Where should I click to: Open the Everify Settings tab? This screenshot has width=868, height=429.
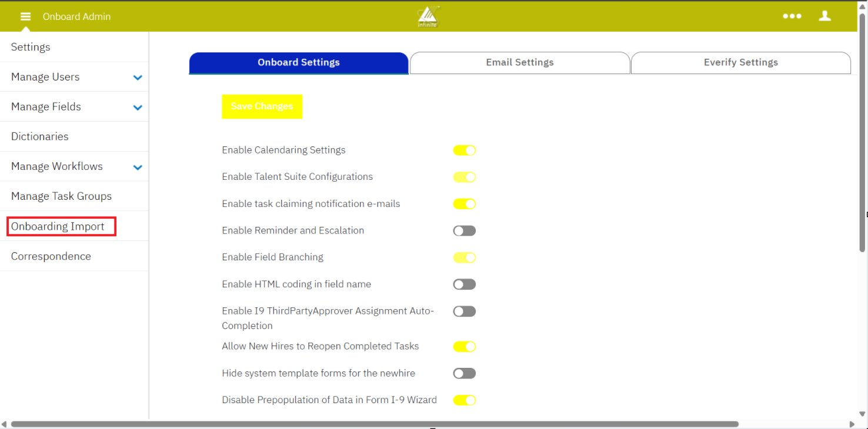[740, 62]
